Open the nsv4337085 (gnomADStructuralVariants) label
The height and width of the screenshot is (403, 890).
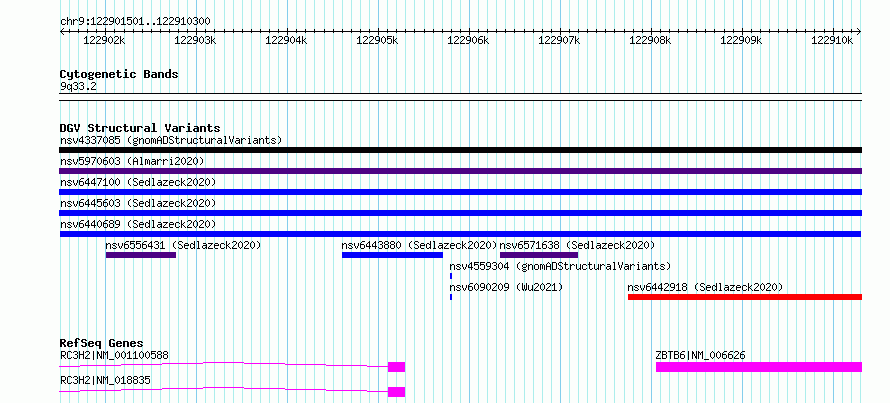coord(171,140)
